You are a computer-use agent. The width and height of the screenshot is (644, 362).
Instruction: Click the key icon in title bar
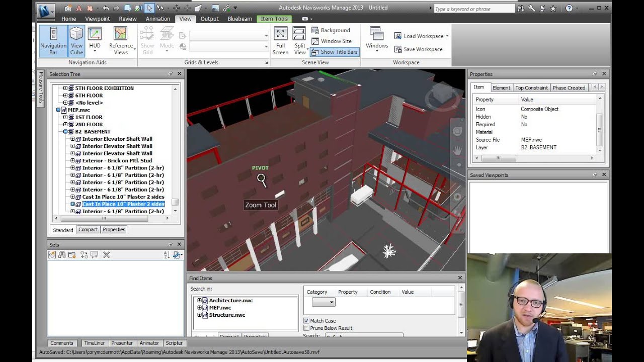531,9
